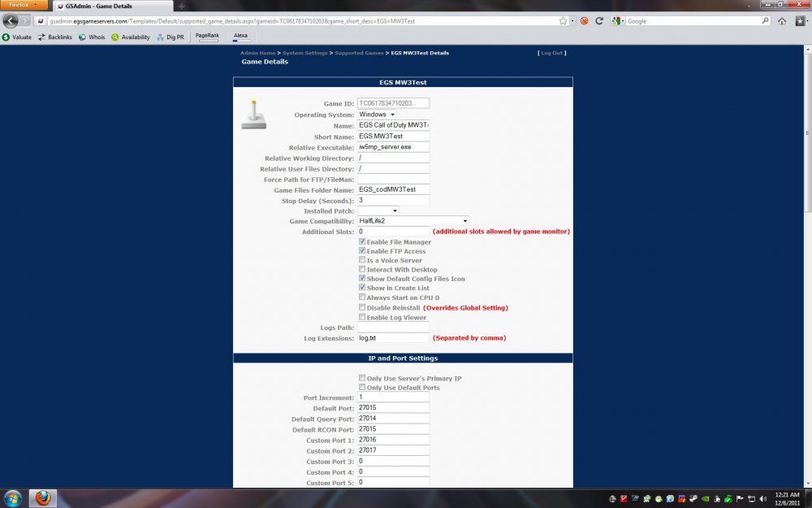
Task: Enable the Is a Voice Server checkbox
Action: [x=362, y=260]
